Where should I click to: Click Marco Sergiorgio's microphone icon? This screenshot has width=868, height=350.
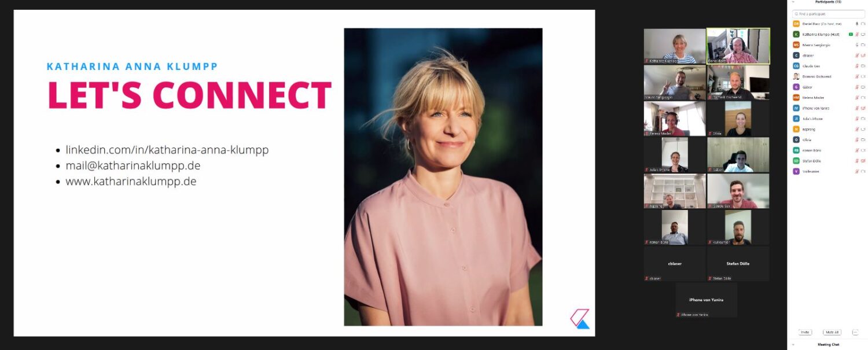pyautogui.click(x=857, y=45)
